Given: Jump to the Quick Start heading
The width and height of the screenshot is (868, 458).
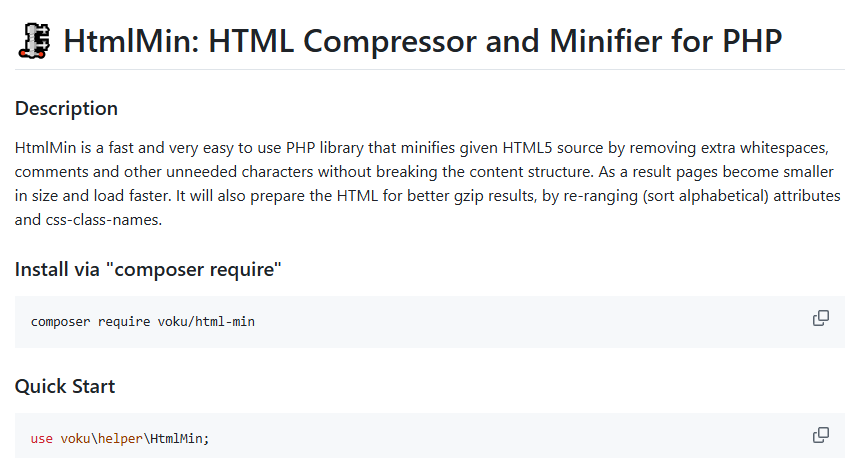Looking at the screenshot, I should coord(65,386).
